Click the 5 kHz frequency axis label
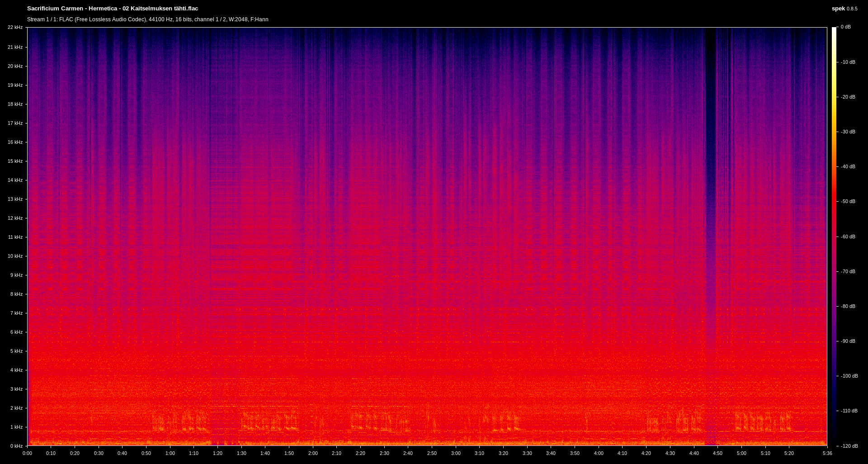 [16, 351]
